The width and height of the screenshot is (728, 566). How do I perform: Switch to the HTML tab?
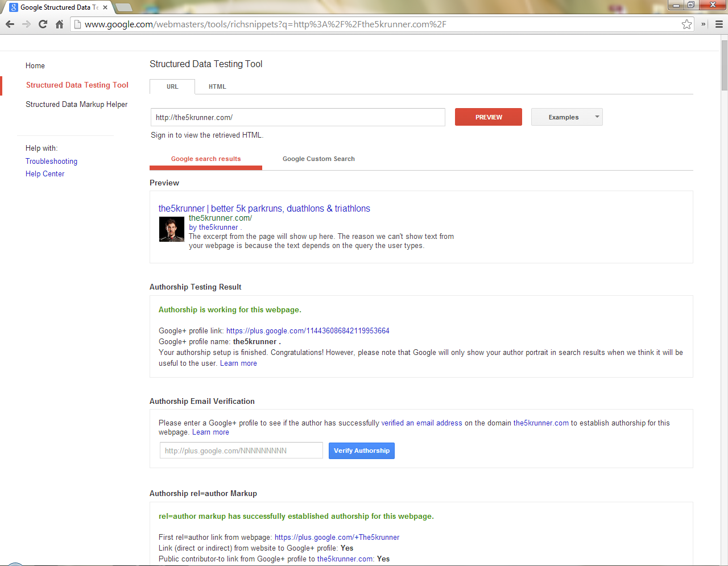click(x=217, y=86)
